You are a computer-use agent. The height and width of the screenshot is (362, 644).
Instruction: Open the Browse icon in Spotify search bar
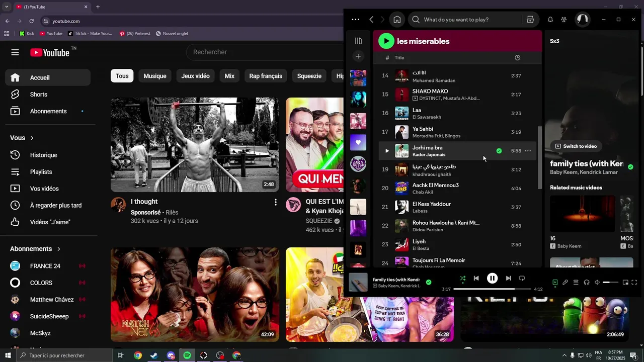(x=530, y=20)
